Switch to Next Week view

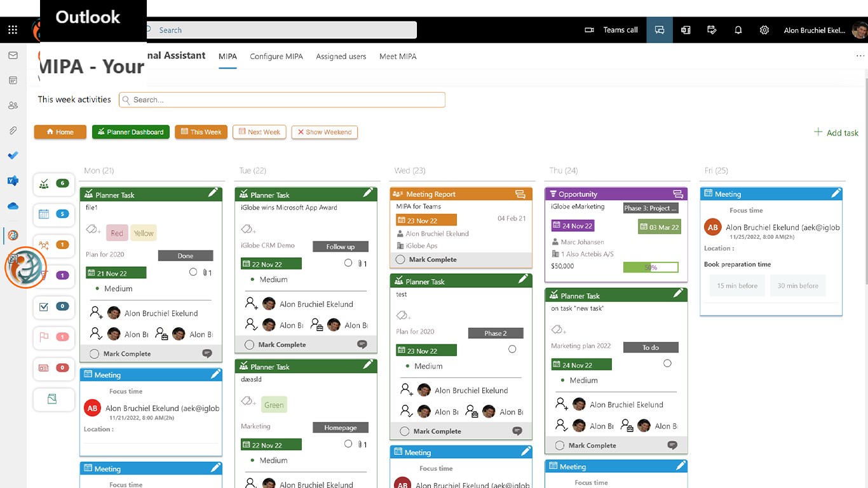[259, 132]
